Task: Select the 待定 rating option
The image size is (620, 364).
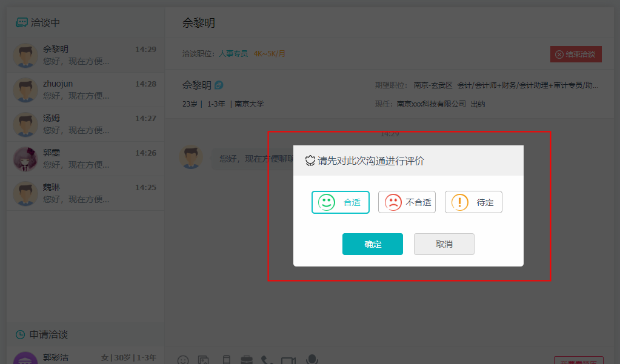Action: (x=473, y=202)
